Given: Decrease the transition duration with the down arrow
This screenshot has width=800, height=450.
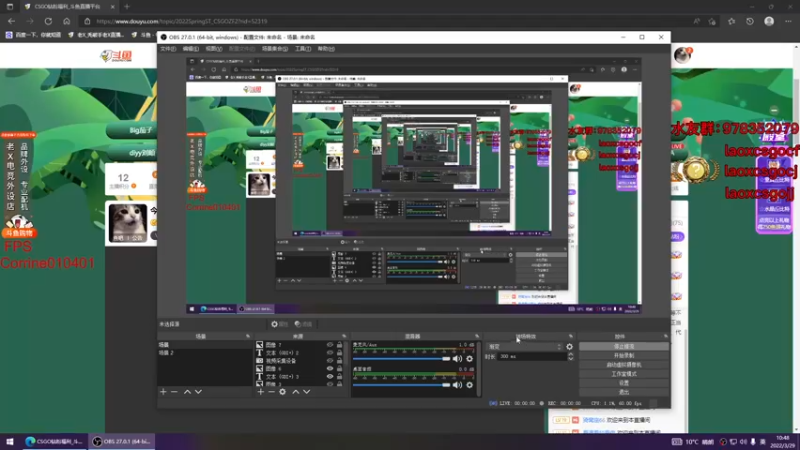Looking at the screenshot, I should point(570,359).
